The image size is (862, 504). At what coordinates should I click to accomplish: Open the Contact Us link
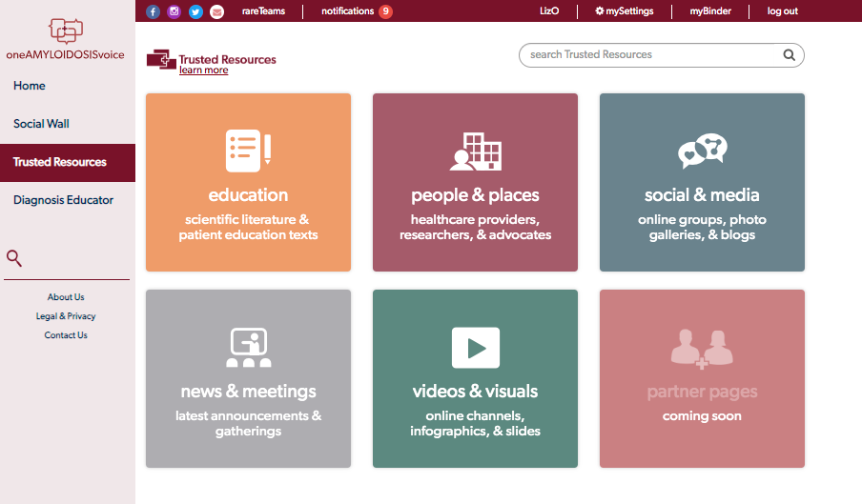coord(66,335)
